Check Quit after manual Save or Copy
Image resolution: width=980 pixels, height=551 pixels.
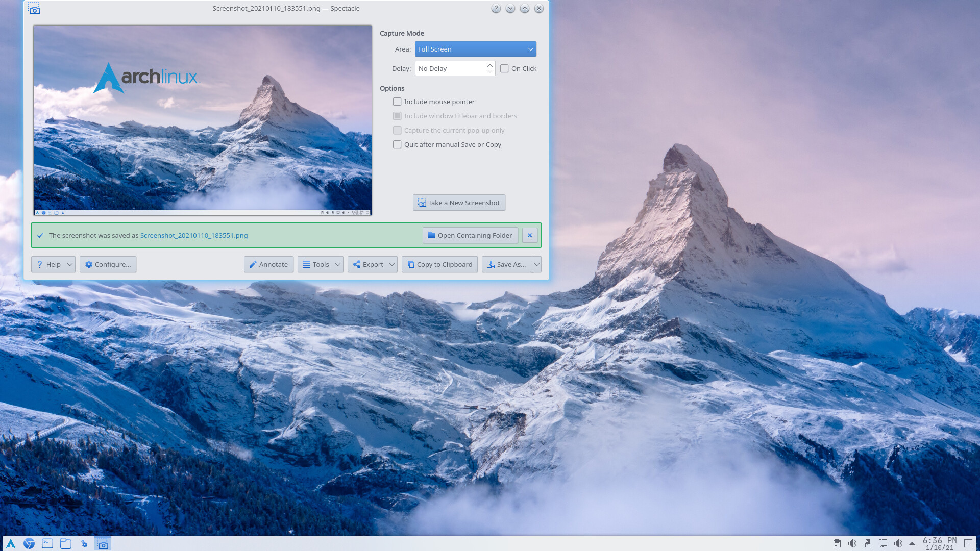[397, 144]
